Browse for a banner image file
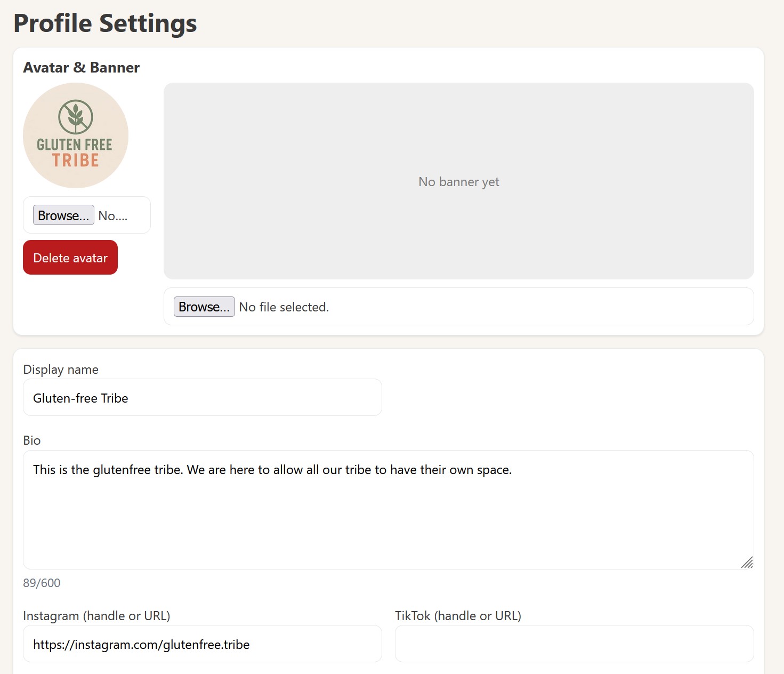 (x=204, y=307)
